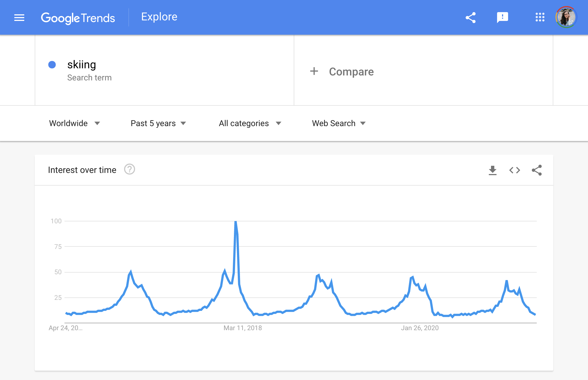This screenshot has width=588, height=380.
Task: Open the send feedback icon
Action: pyautogui.click(x=502, y=18)
